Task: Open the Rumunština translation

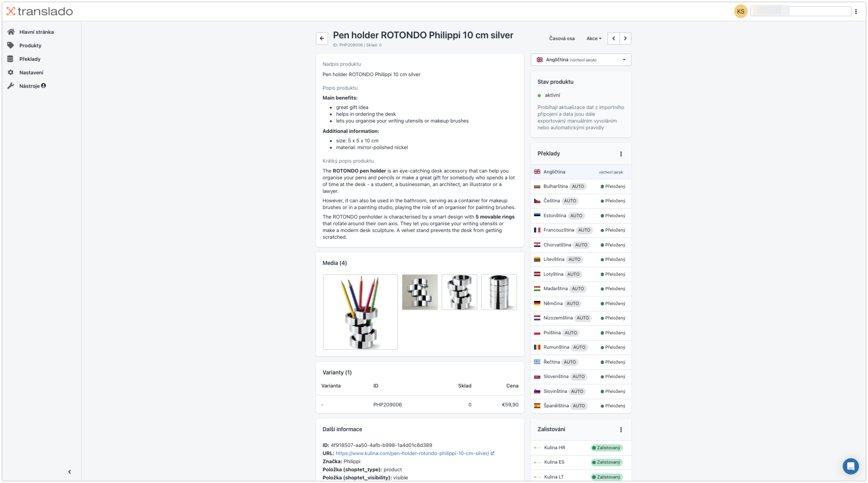Action: (x=580, y=348)
